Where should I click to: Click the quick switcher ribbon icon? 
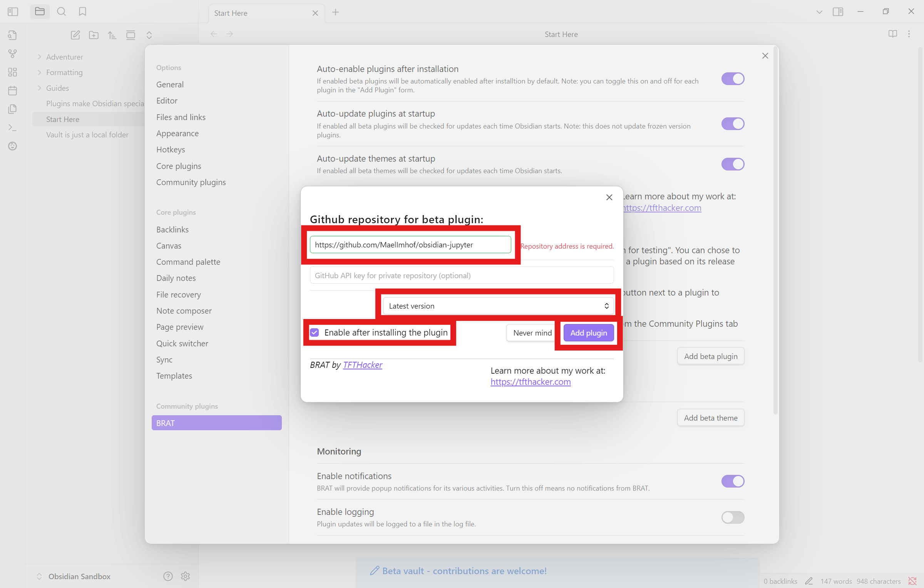pos(12,35)
